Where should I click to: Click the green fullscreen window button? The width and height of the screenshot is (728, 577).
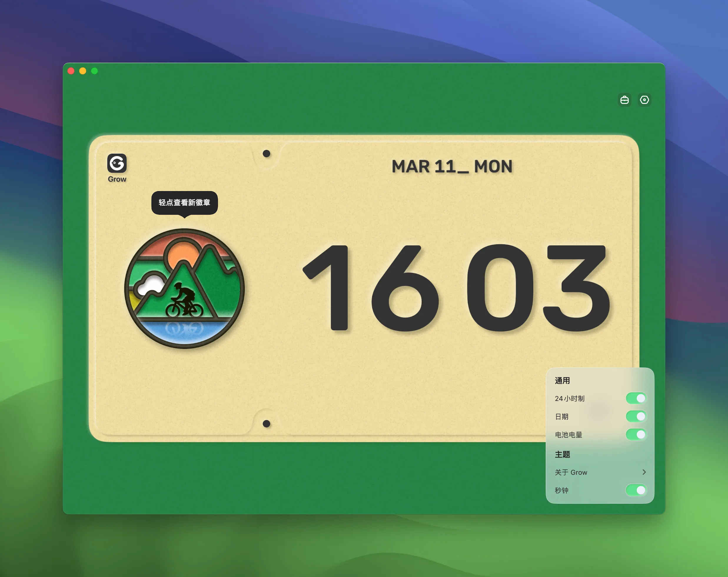pyautogui.click(x=94, y=71)
